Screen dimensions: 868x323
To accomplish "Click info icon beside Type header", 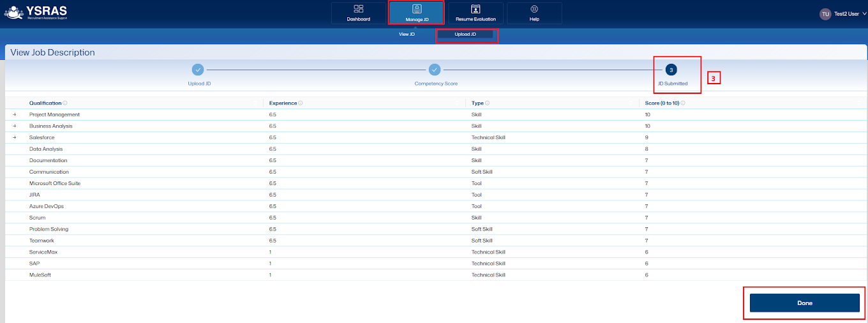I will point(488,103).
